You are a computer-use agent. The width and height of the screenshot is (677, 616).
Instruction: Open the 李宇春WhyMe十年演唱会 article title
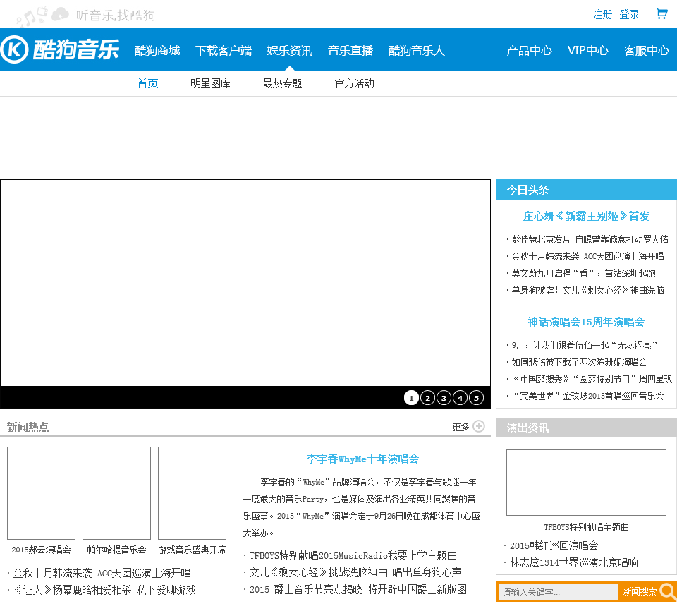pyautogui.click(x=362, y=459)
